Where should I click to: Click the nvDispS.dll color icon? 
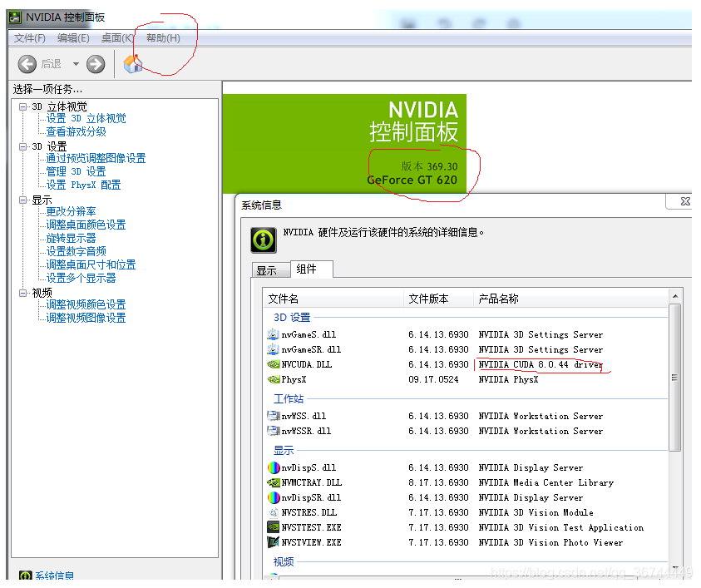click(x=273, y=467)
